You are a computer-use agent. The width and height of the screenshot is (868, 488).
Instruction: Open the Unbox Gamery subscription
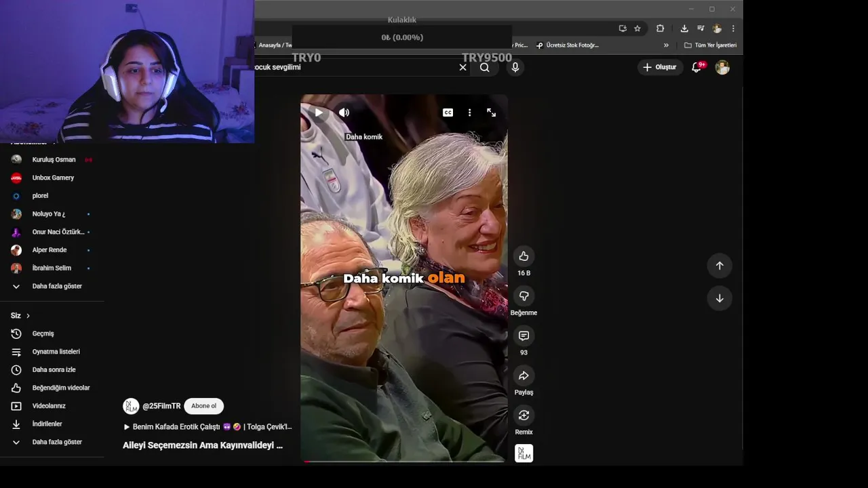(52, 178)
